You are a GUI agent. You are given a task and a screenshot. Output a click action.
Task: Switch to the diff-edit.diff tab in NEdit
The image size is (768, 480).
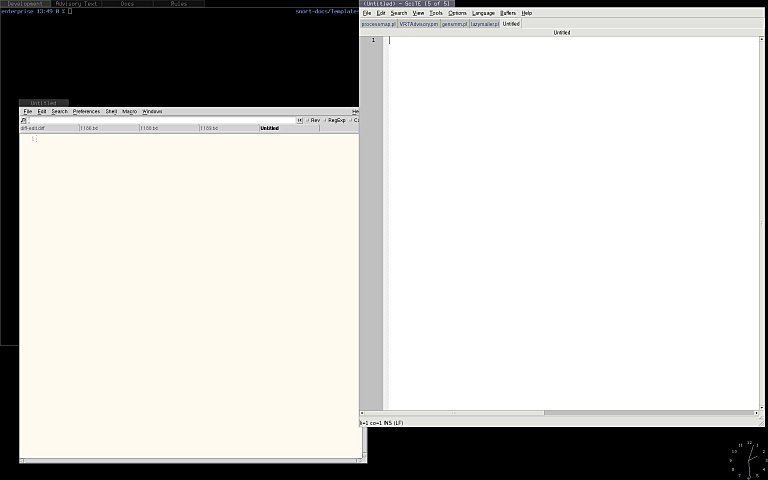pyautogui.click(x=49, y=128)
